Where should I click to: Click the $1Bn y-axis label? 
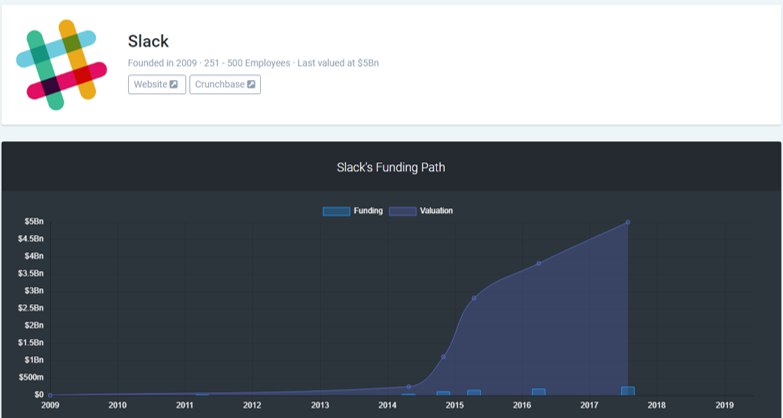pos(34,360)
